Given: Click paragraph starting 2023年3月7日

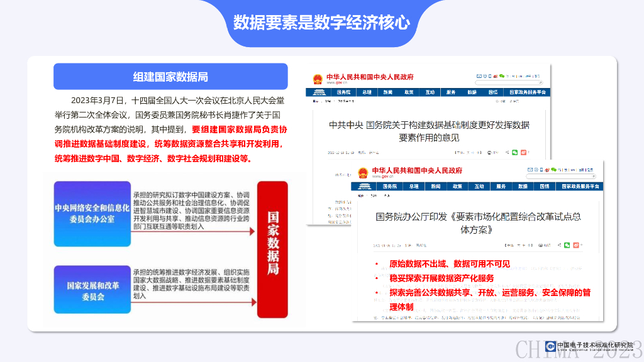Looking at the screenshot, I should coord(170,129).
